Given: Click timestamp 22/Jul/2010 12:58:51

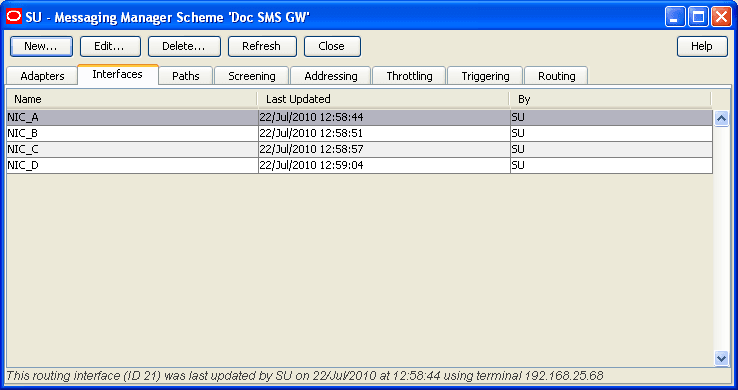Looking at the screenshot, I should [x=311, y=134].
